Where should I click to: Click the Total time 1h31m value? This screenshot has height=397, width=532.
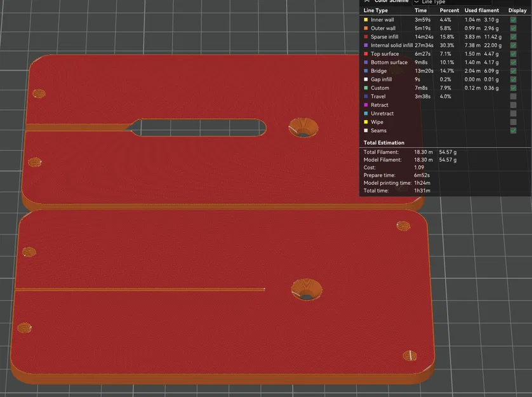click(x=422, y=191)
